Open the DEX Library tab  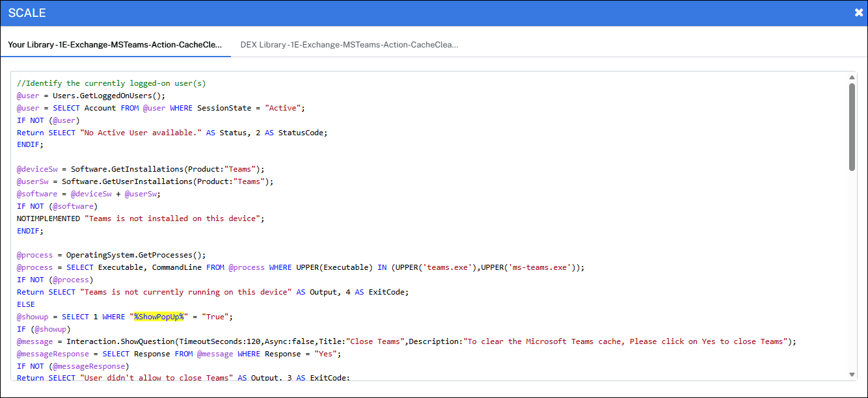point(349,45)
